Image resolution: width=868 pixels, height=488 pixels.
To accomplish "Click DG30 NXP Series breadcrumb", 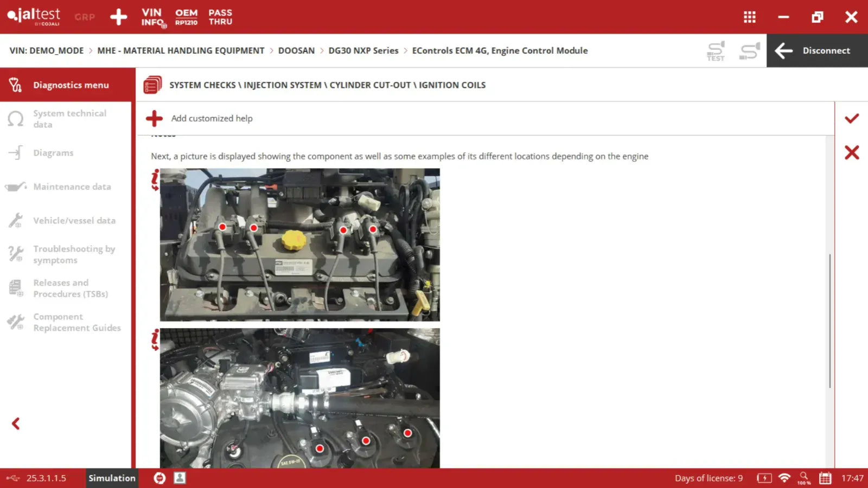I will point(363,50).
